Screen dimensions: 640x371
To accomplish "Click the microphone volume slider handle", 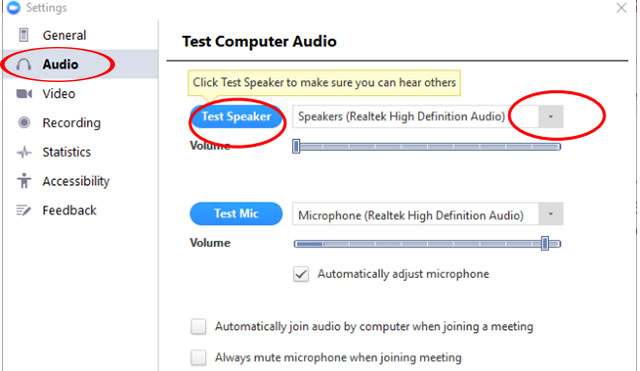I will (x=544, y=244).
